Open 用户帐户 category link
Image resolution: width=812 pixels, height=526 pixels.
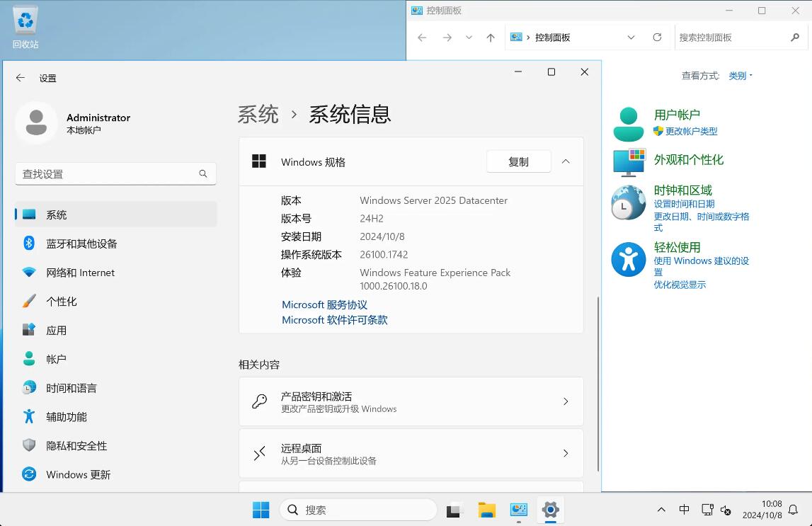[677, 115]
